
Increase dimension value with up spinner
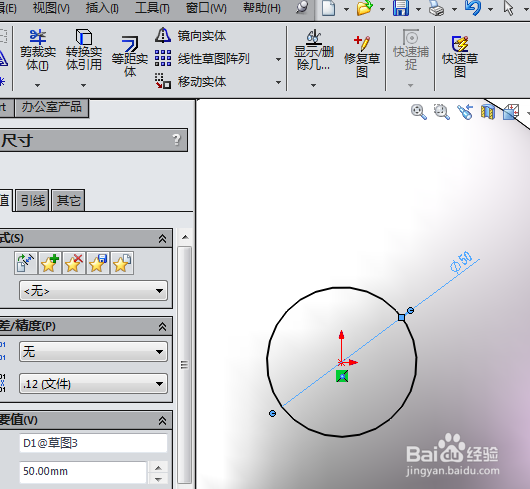pos(158,468)
